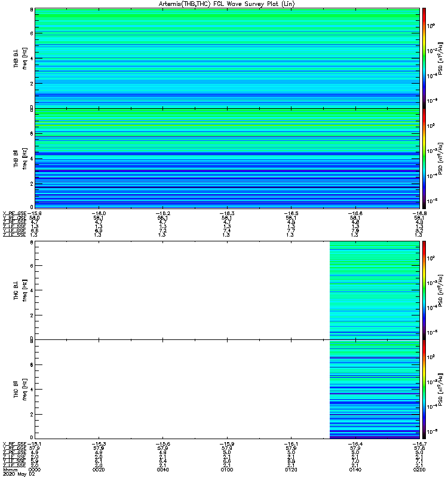Click the 'PSD [nT²/Hz]' label next to THC B∥
Image resolution: width=448 pixels, height=478 pixels.
point(441,390)
